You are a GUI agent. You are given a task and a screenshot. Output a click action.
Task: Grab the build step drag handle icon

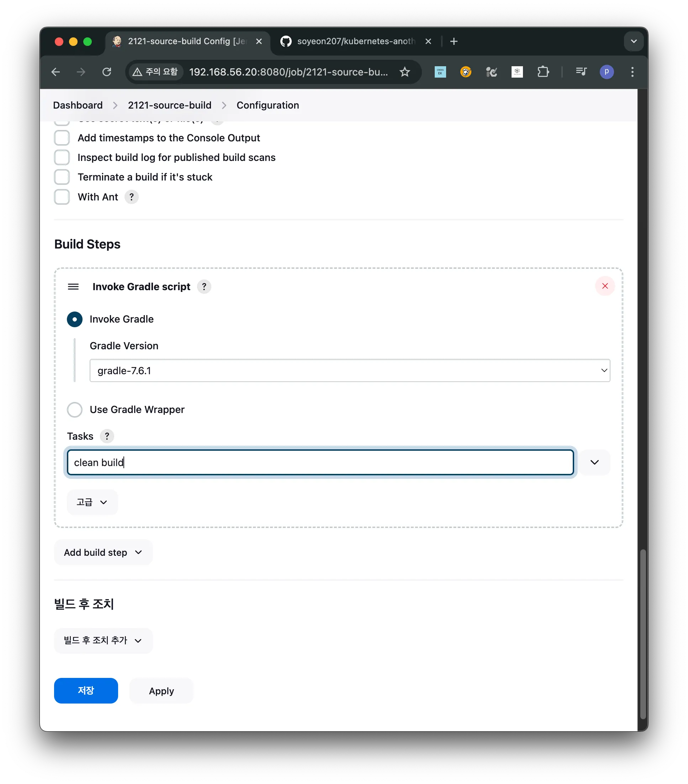coord(73,287)
